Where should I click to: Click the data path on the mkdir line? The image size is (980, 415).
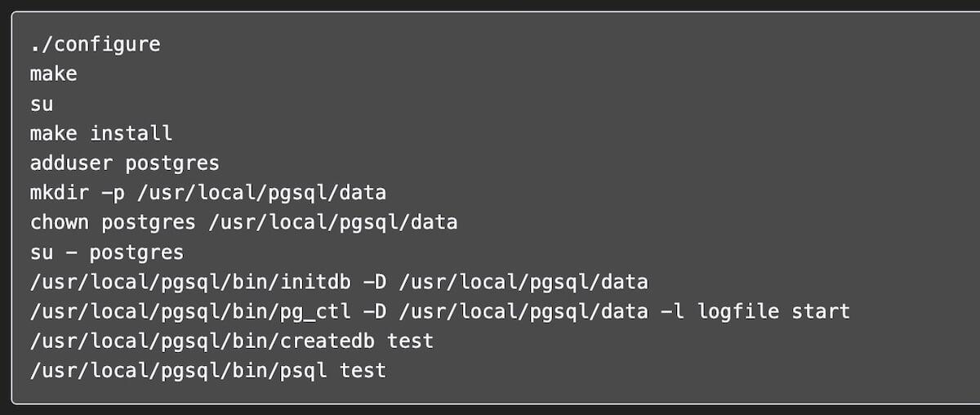click(261, 193)
